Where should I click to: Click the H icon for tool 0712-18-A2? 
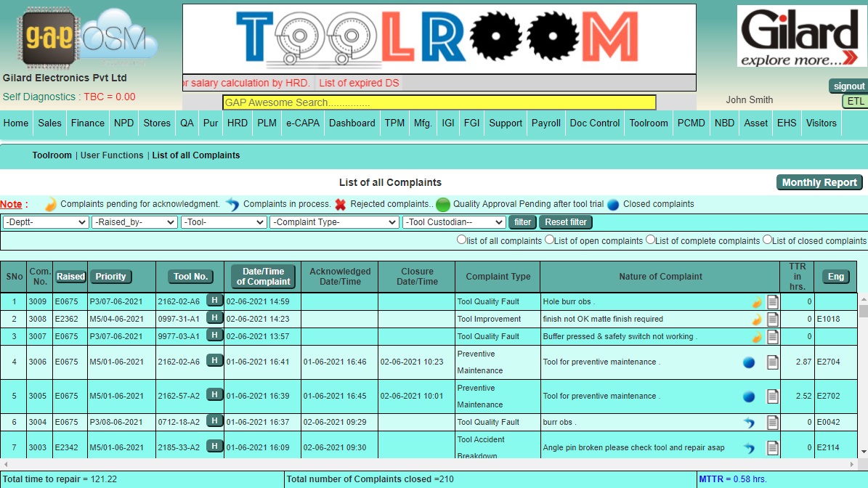click(214, 421)
